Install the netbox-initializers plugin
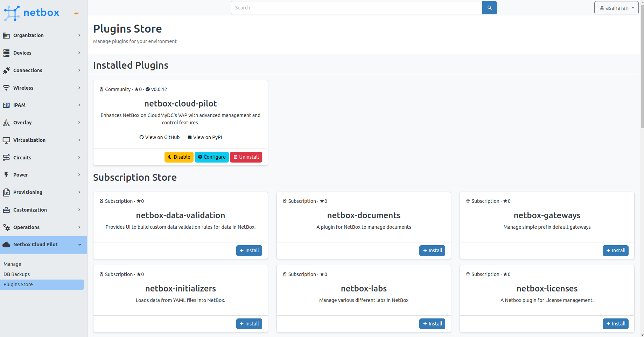The image size is (644, 337). (x=249, y=324)
